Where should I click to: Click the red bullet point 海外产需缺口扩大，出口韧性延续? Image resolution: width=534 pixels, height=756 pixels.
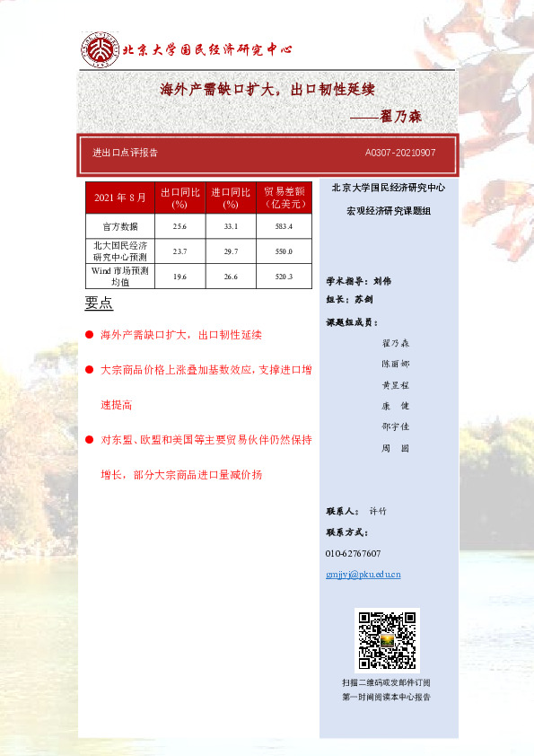click(x=180, y=335)
